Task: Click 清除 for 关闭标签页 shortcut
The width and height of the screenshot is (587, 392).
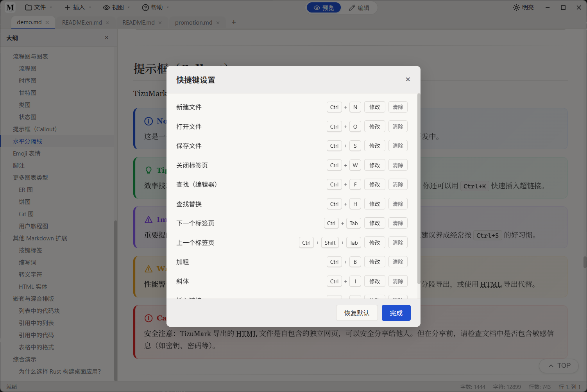Action: click(398, 165)
